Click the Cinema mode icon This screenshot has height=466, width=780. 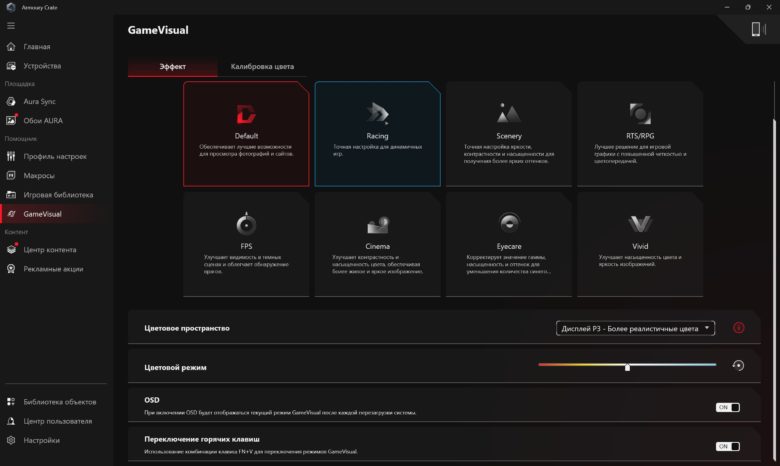[378, 225]
